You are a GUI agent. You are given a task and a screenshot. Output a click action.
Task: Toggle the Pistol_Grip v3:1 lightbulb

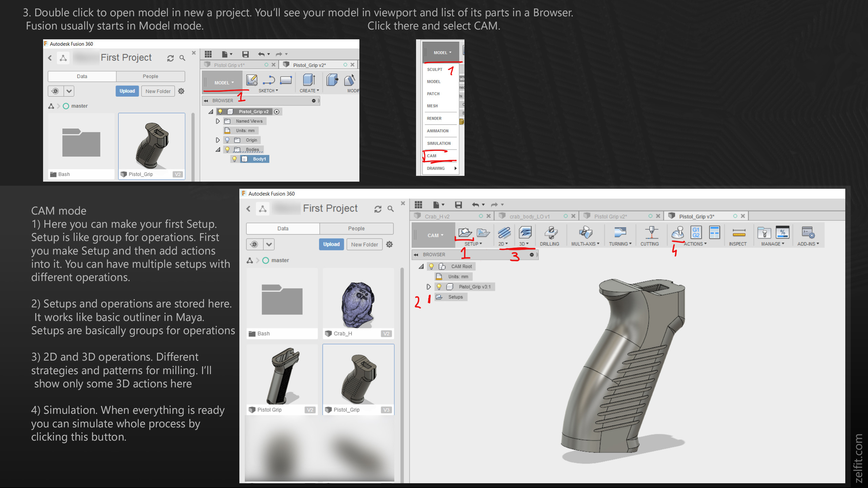(x=439, y=287)
